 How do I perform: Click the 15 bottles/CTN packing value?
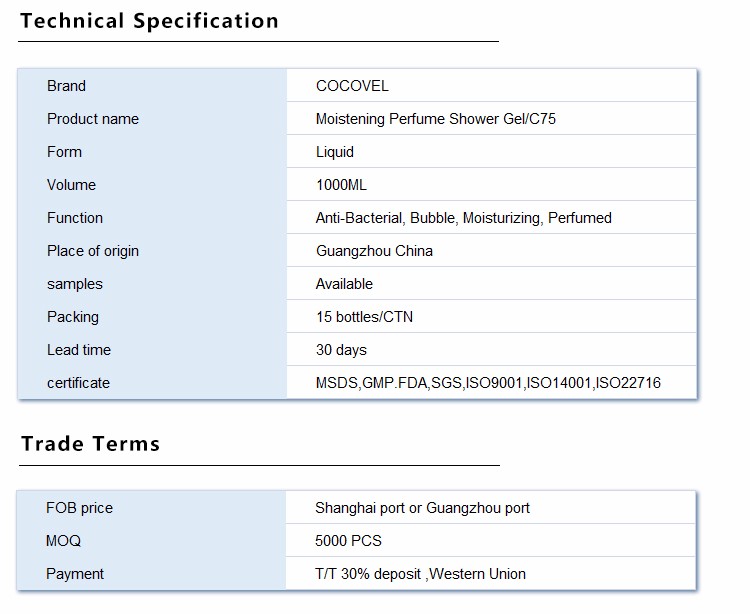pos(364,317)
